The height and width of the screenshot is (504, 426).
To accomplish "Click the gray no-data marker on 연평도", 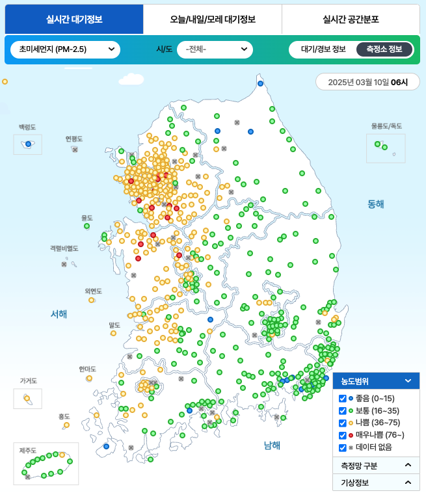I will click(75, 150).
